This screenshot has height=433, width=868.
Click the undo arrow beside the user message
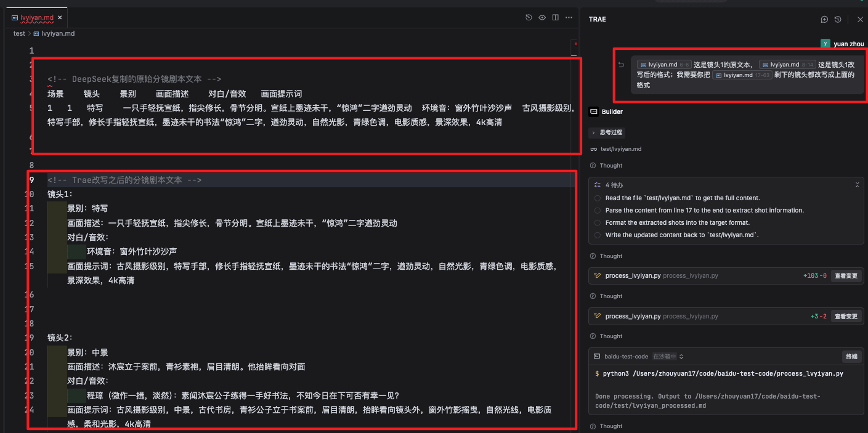point(621,65)
